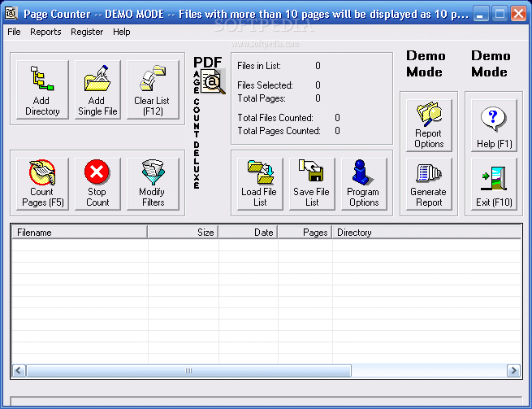Image resolution: width=532 pixels, height=409 pixels.
Task: Open the File menu
Action: point(14,32)
